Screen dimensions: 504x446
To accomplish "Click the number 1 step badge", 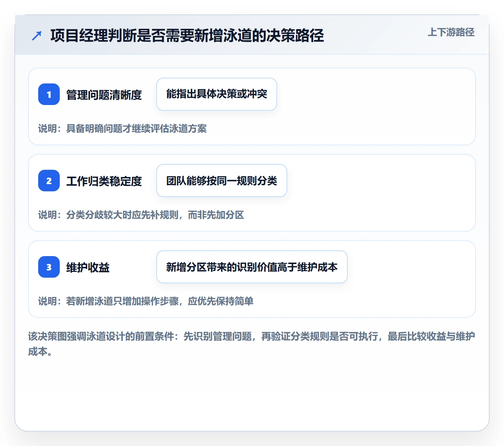I will [49, 94].
